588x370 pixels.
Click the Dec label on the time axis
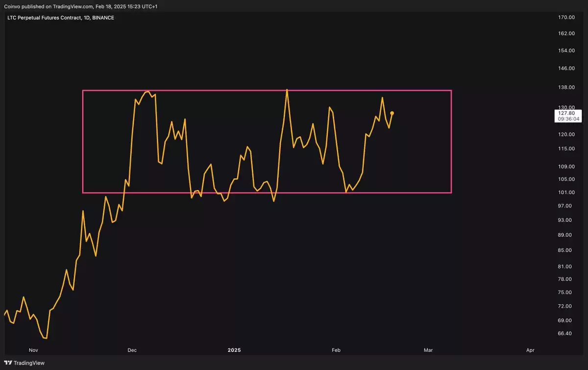[132, 350]
